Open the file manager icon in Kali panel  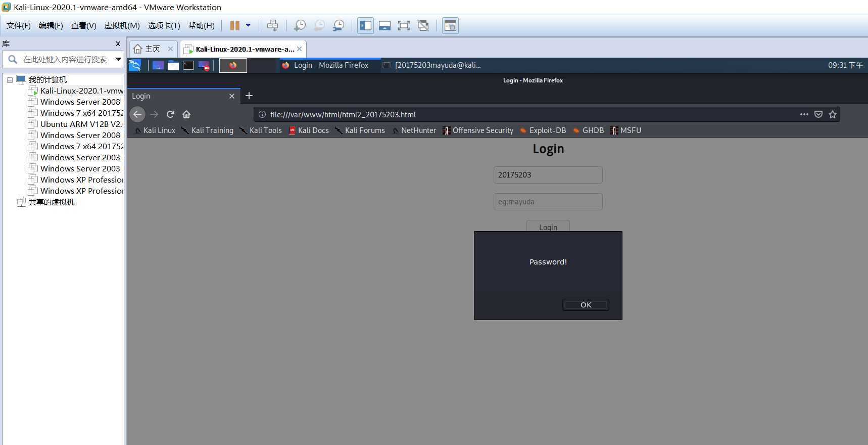pos(173,65)
